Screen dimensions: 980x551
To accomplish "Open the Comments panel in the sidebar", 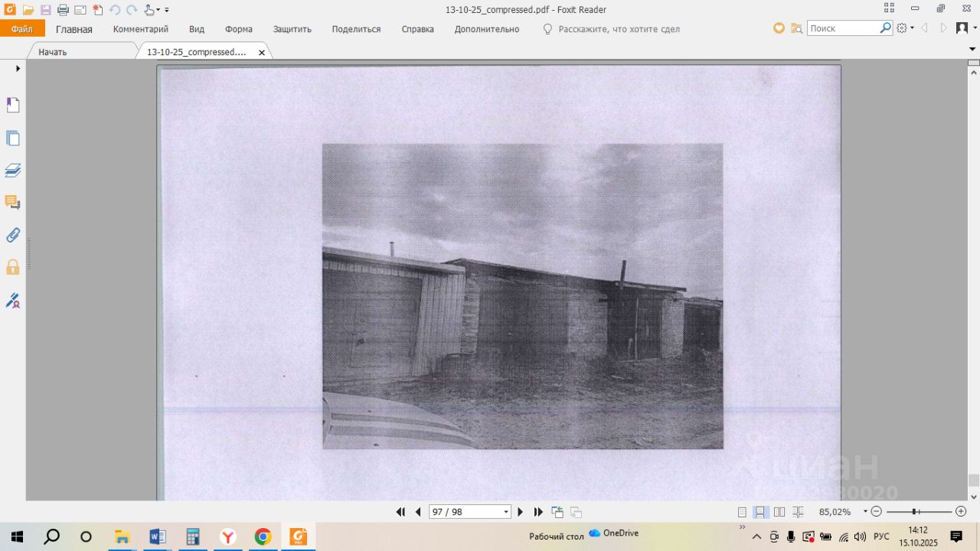I will [13, 203].
